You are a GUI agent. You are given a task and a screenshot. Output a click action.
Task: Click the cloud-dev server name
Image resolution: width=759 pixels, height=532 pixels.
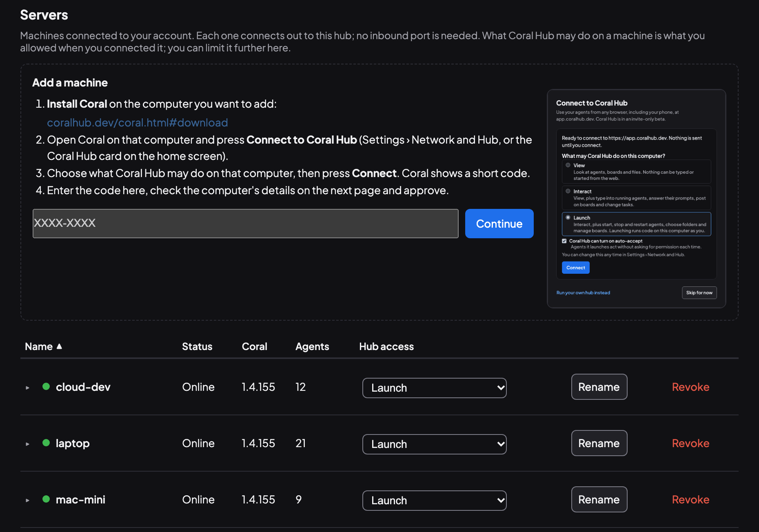click(x=83, y=387)
